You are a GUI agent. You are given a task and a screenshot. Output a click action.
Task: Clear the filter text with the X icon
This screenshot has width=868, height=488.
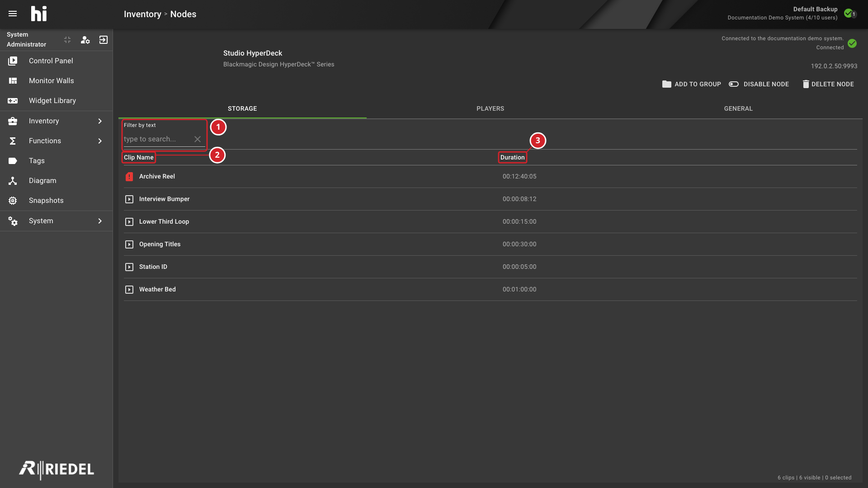point(198,139)
